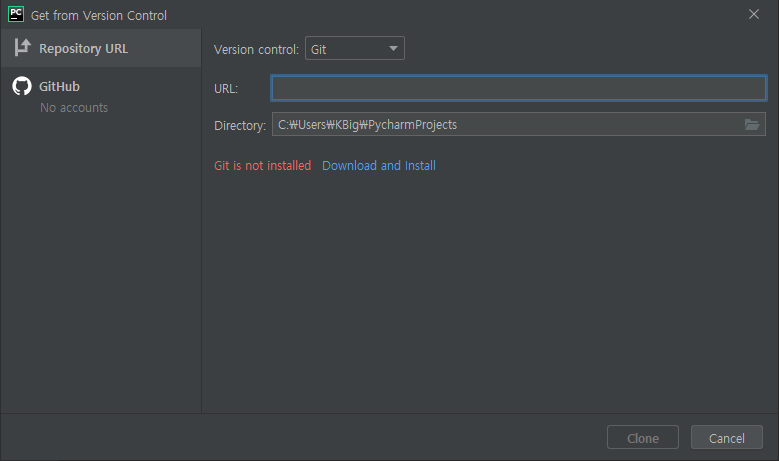Focus the URL input field

click(x=519, y=88)
